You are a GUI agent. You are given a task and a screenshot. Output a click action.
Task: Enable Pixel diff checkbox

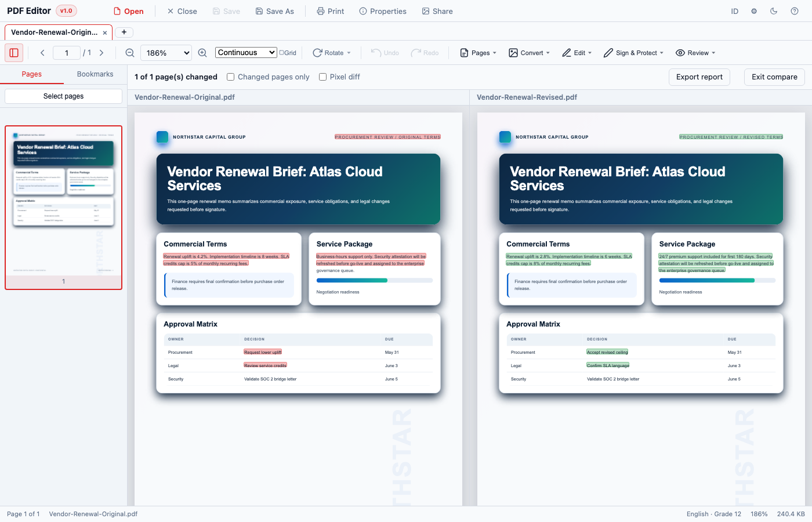pos(322,77)
